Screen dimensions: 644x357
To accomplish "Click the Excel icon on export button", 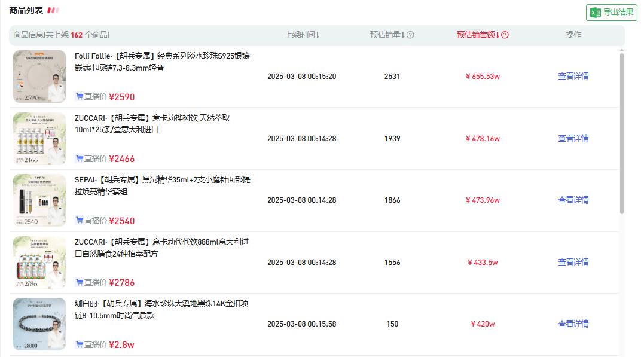I will [x=596, y=13].
